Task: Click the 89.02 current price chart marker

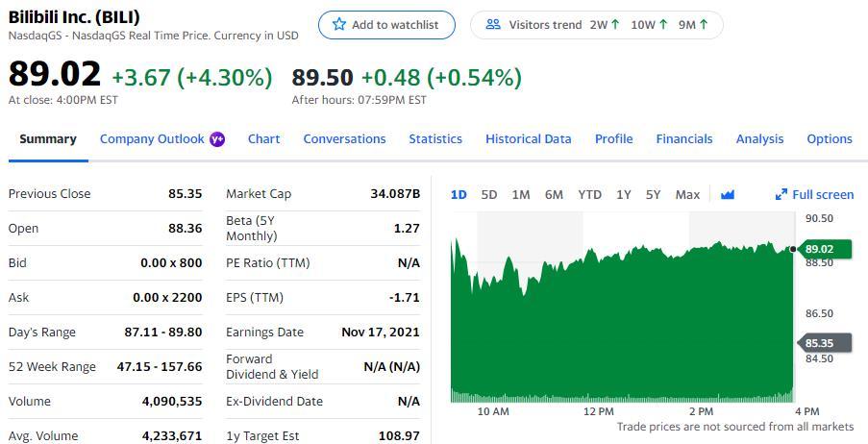Action: click(x=824, y=249)
